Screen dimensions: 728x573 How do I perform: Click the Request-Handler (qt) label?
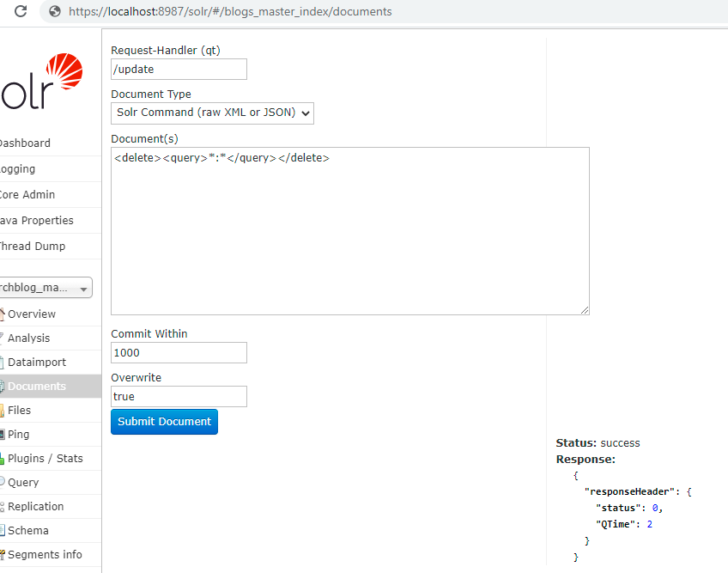(166, 50)
